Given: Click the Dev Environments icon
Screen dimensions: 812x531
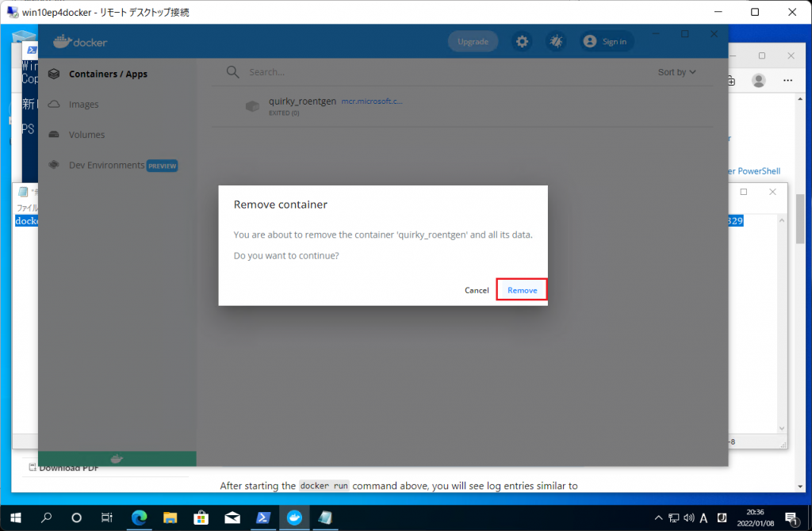Looking at the screenshot, I should click(54, 165).
